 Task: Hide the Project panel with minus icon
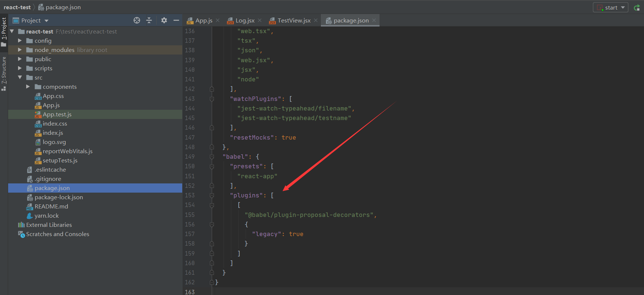[x=176, y=20]
